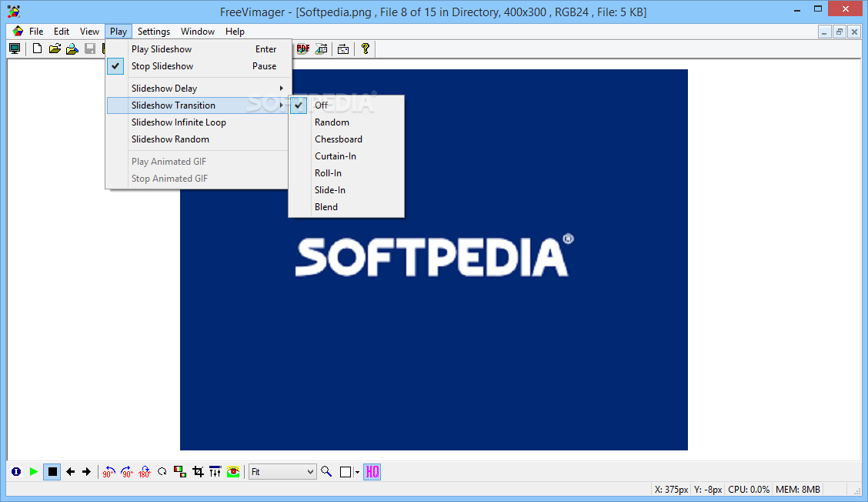Close the Play menu from menu bar

click(x=119, y=32)
